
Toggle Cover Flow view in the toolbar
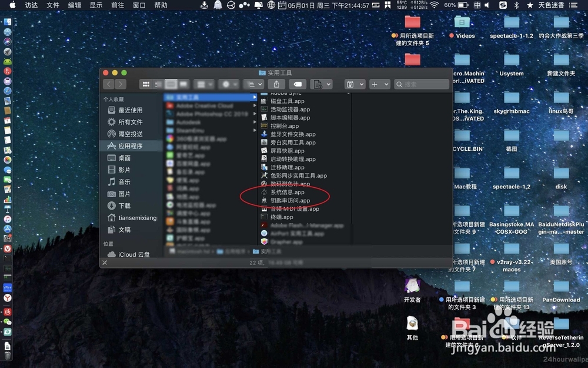click(x=183, y=84)
